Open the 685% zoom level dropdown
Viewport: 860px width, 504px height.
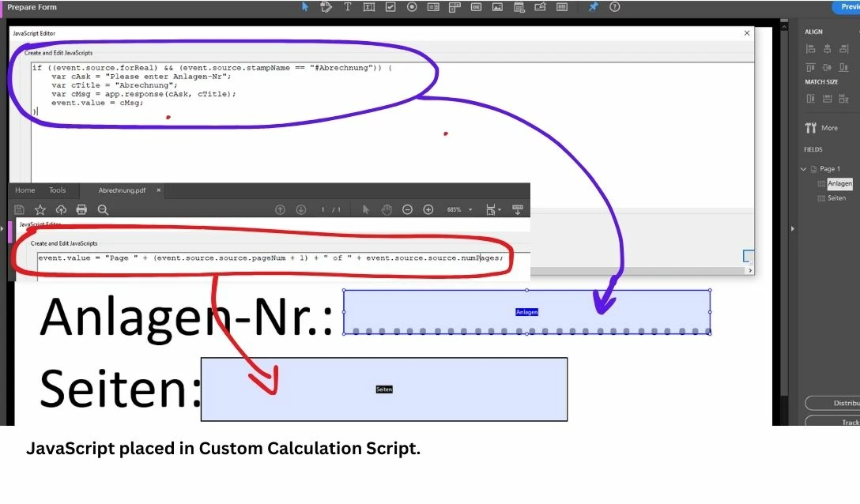tap(459, 209)
